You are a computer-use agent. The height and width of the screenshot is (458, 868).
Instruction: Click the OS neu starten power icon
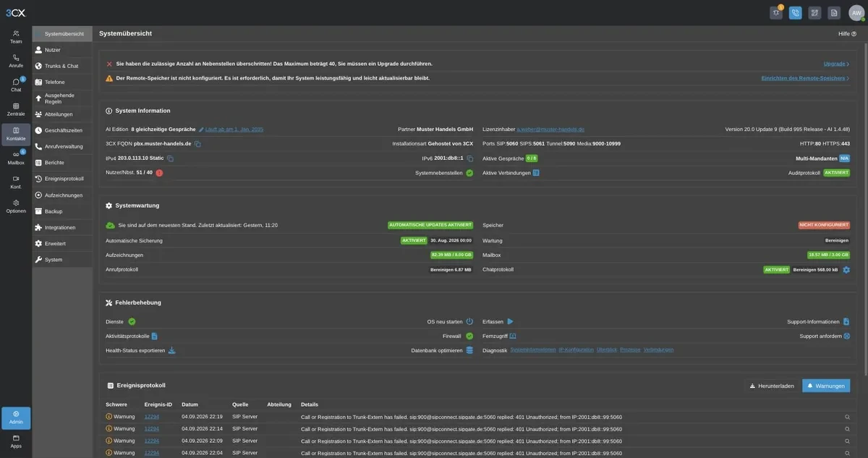469,321
